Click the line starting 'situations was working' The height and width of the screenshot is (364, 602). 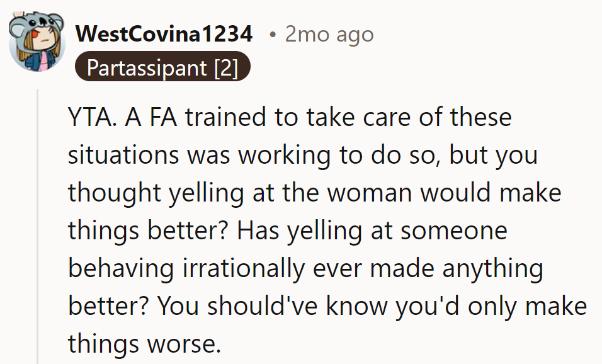pyautogui.click(x=302, y=156)
